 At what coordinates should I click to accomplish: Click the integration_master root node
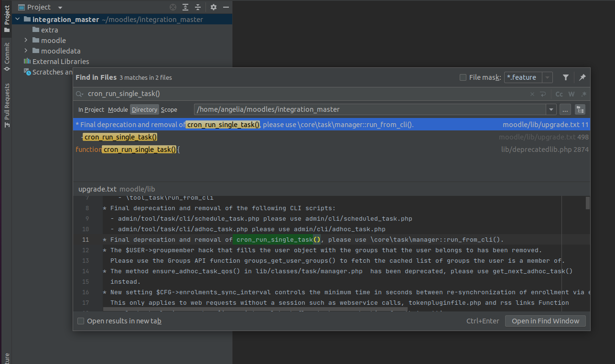click(65, 19)
